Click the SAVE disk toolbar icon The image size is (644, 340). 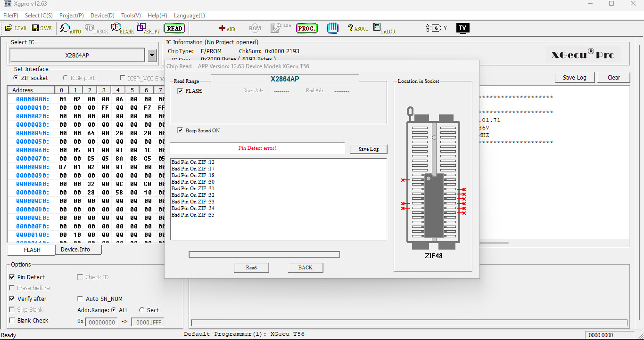click(x=41, y=28)
